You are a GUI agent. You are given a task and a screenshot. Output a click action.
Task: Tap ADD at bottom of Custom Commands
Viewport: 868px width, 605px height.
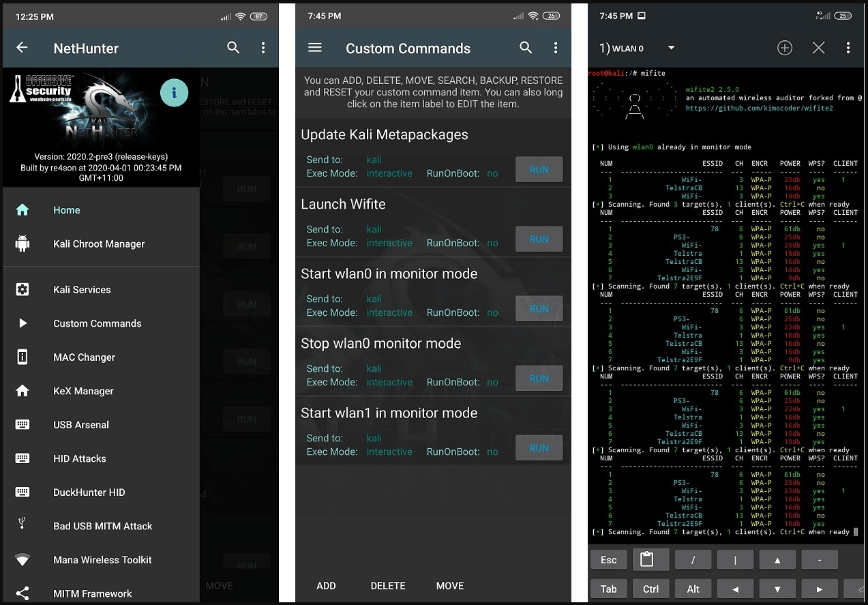point(326,586)
